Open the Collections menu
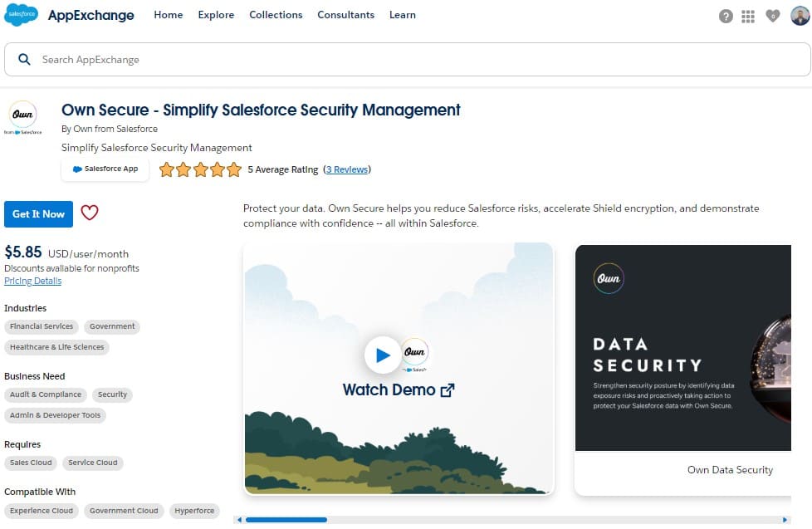 pyautogui.click(x=276, y=15)
